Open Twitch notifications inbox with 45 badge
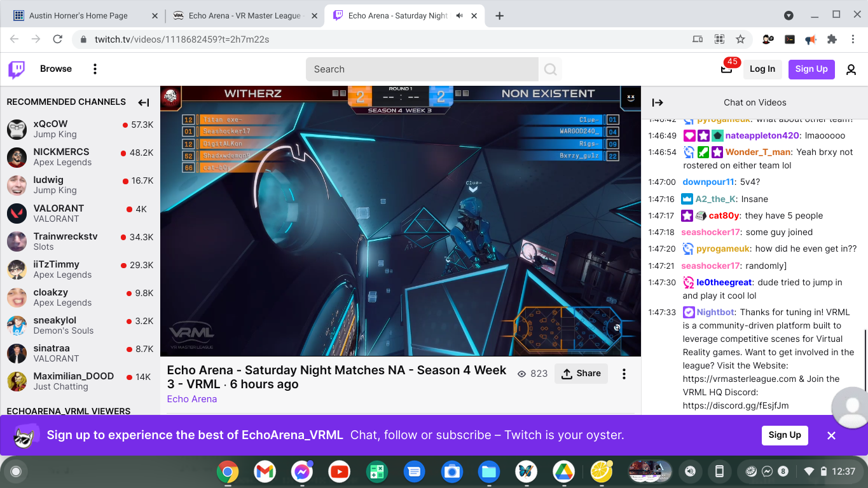This screenshot has width=868, height=488. tap(726, 69)
